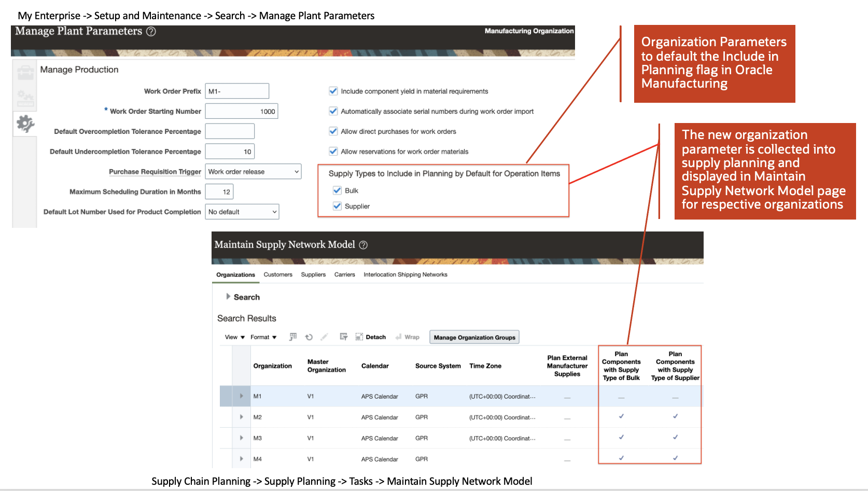Select the M1 organization cell

pyautogui.click(x=258, y=396)
